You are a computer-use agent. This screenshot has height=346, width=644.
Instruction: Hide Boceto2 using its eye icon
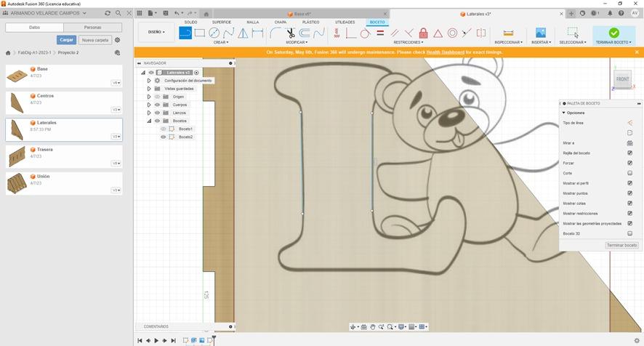[163, 137]
